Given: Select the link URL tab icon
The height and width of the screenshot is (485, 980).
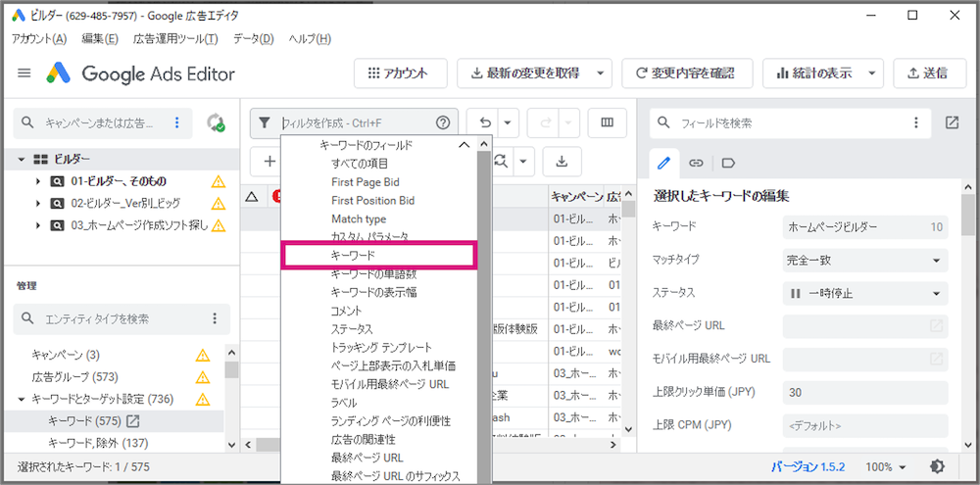Looking at the screenshot, I should click(696, 163).
